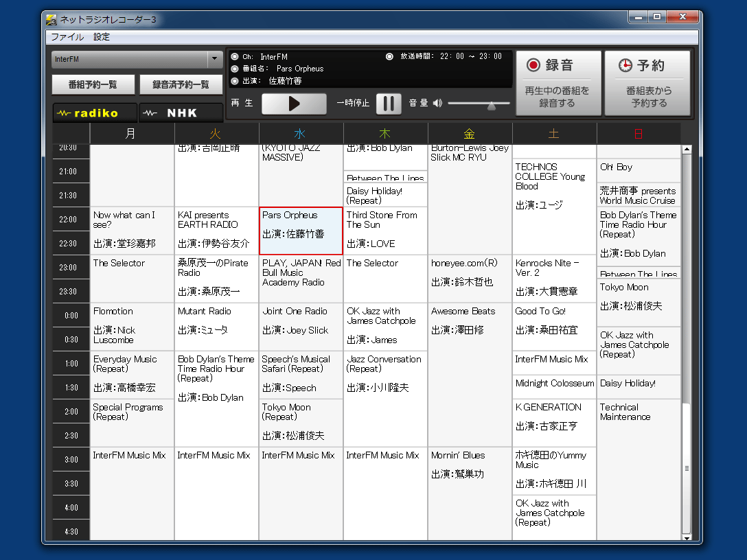Select 桑原茂一のPirate Radio program
This screenshot has width=747, height=560.
pyautogui.click(x=217, y=279)
